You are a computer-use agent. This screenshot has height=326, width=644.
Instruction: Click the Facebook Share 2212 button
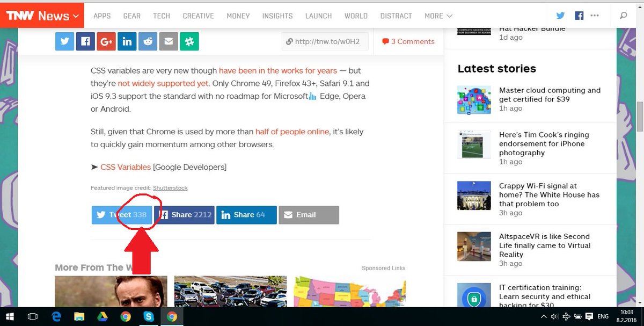pos(184,215)
